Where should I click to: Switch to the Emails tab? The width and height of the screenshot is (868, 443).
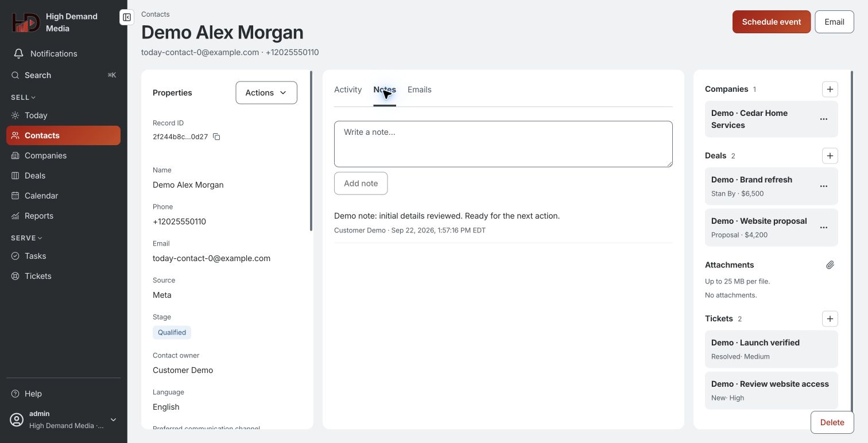420,90
